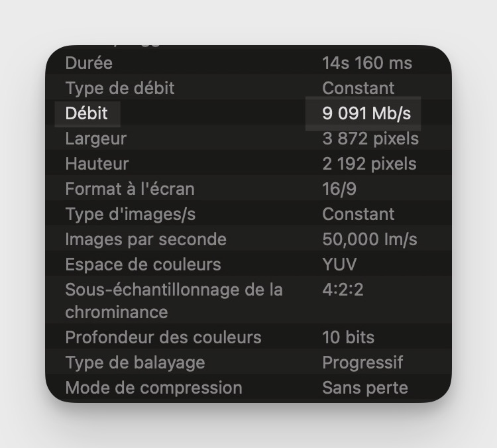The image size is (497, 448).
Task: Click the Sans perte compression value
Action: pyautogui.click(x=365, y=388)
